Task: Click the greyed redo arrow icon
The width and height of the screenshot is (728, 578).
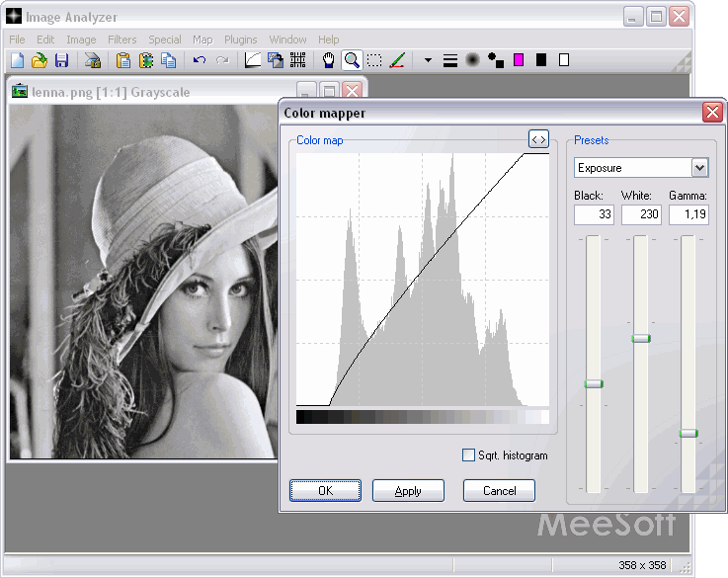Action: pos(223,60)
